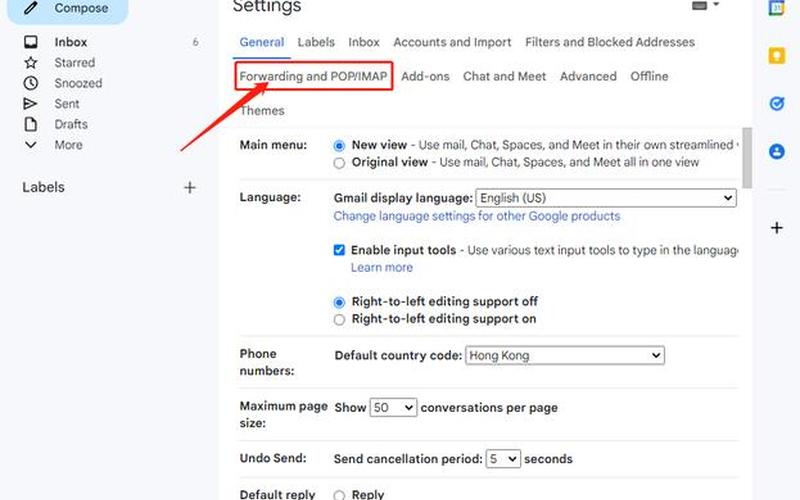Open Gmail display language dropdown
Viewport: 800px width, 500px height.
606,198
